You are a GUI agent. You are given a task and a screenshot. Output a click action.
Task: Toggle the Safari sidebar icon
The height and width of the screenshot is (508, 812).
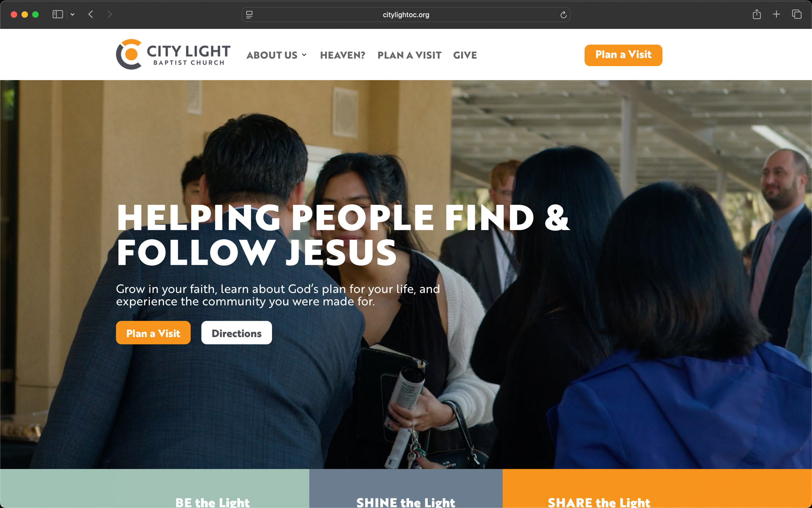[x=58, y=14]
